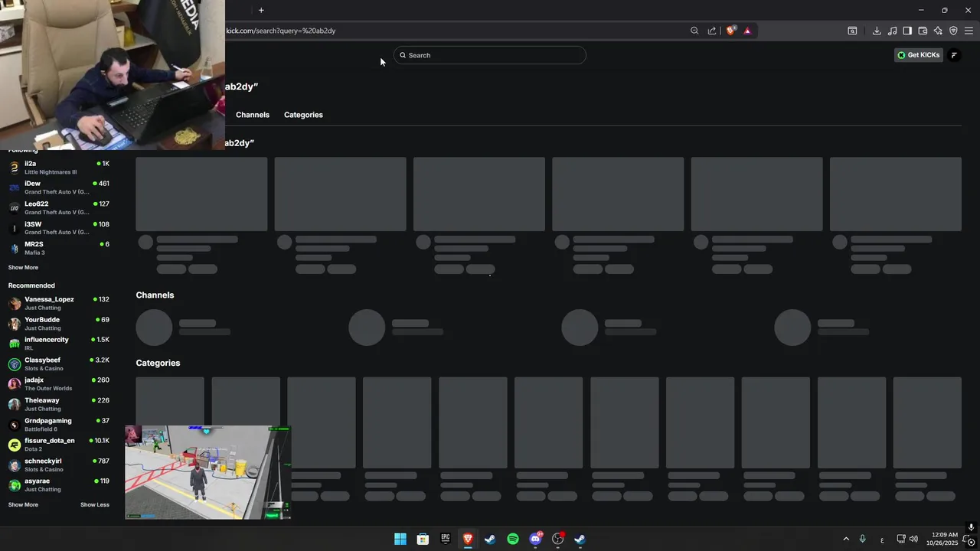
Task: Open the browser hamburger menu
Action: coord(969,31)
